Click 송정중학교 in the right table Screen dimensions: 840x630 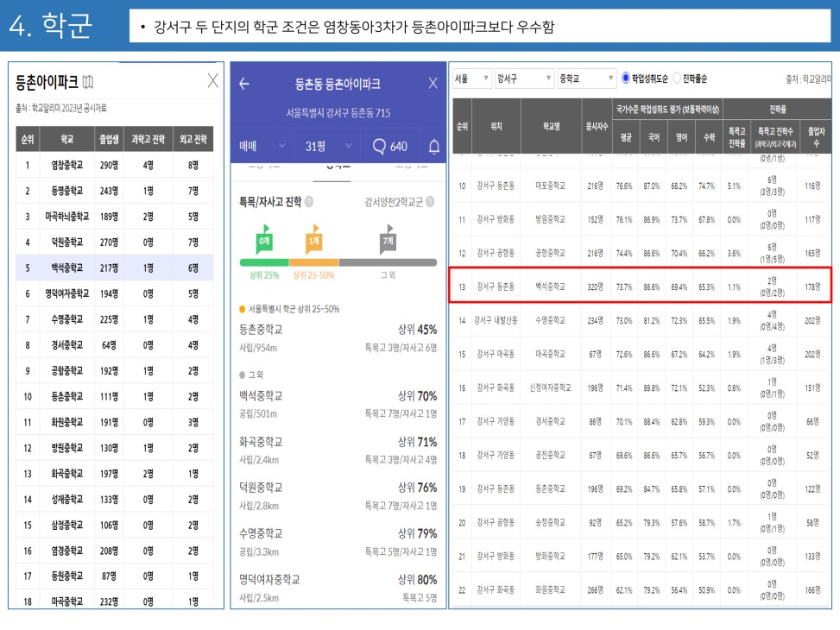[550, 522]
